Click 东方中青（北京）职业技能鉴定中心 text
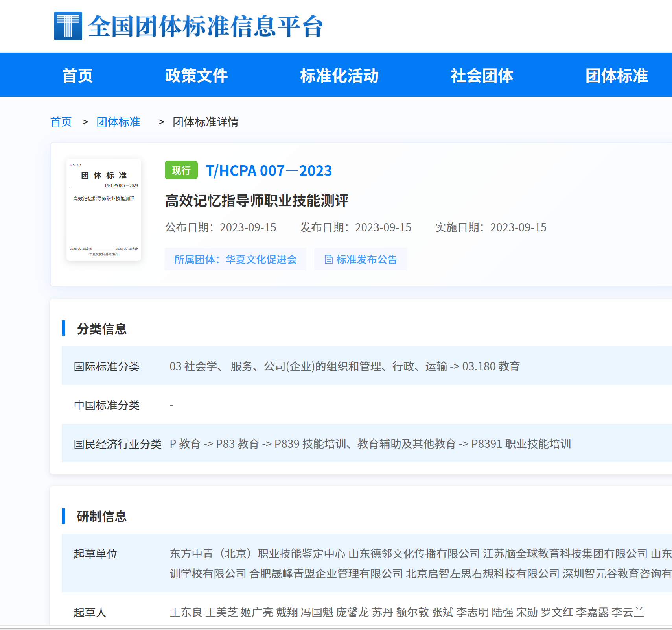 click(258, 554)
